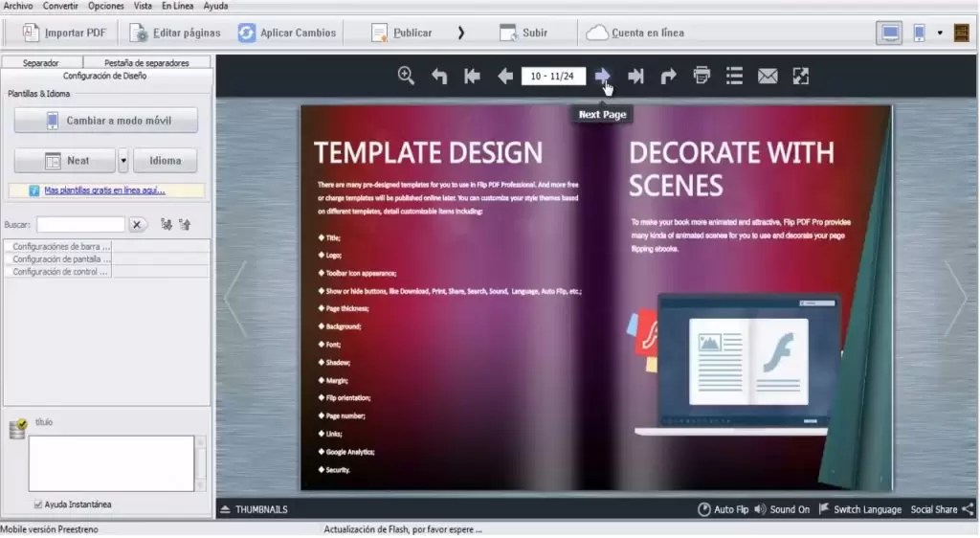The height and width of the screenshot is (538, 980).
Task: Open preview mode dropdown arrow
Action: point(940,33)
